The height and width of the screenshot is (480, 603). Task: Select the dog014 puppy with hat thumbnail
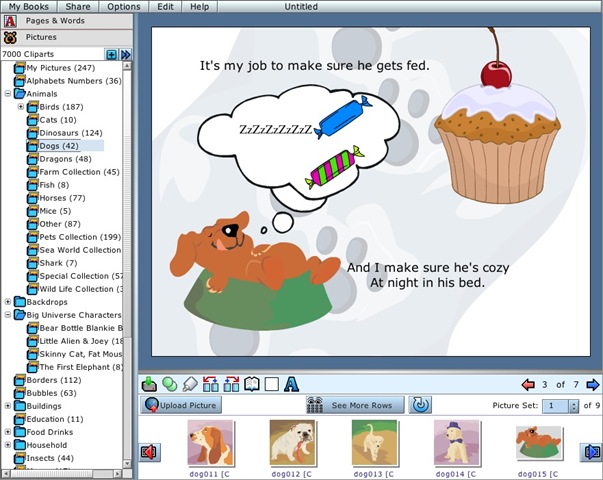pyautogui.click(x=456, y=443)
